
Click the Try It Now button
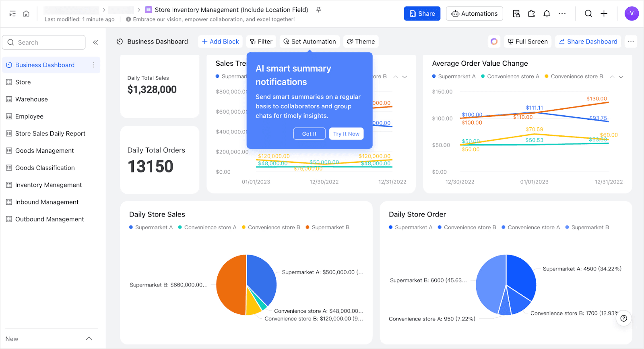(346, 134)
